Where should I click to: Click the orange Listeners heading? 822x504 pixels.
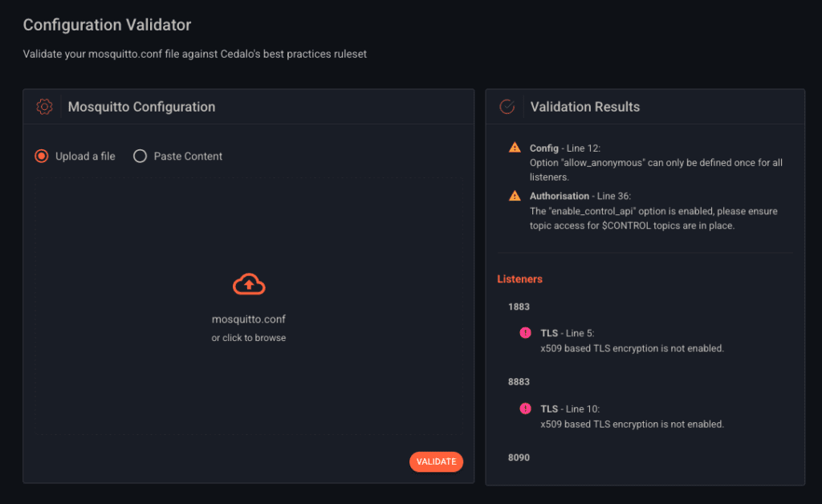pyautogui.click(x=519, y=278)
